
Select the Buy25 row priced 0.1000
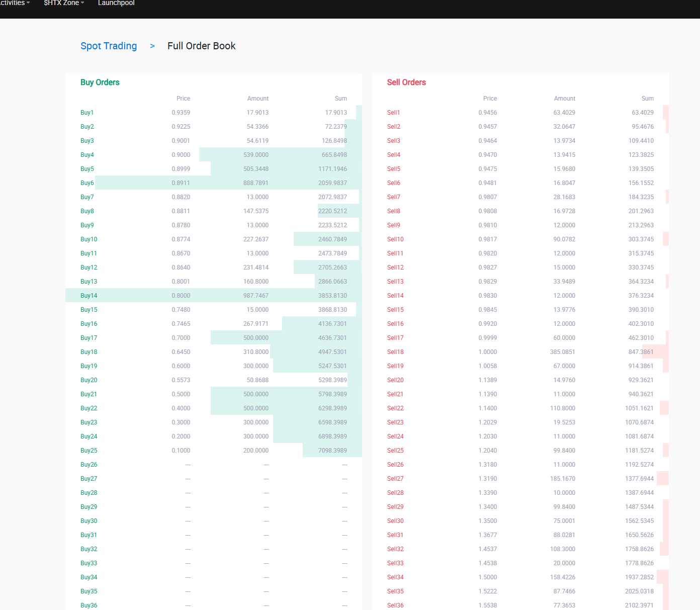214,451
